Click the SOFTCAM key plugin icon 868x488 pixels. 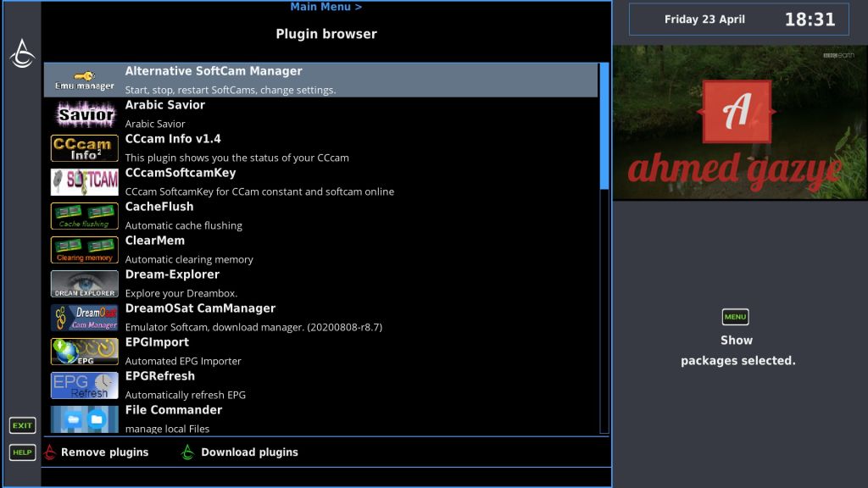(x=84, y=182)
